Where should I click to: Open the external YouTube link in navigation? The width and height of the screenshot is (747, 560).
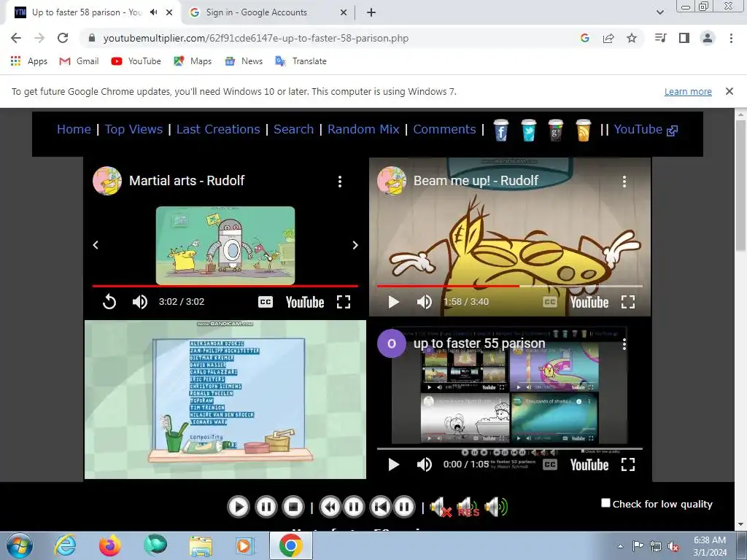[646, 129]
